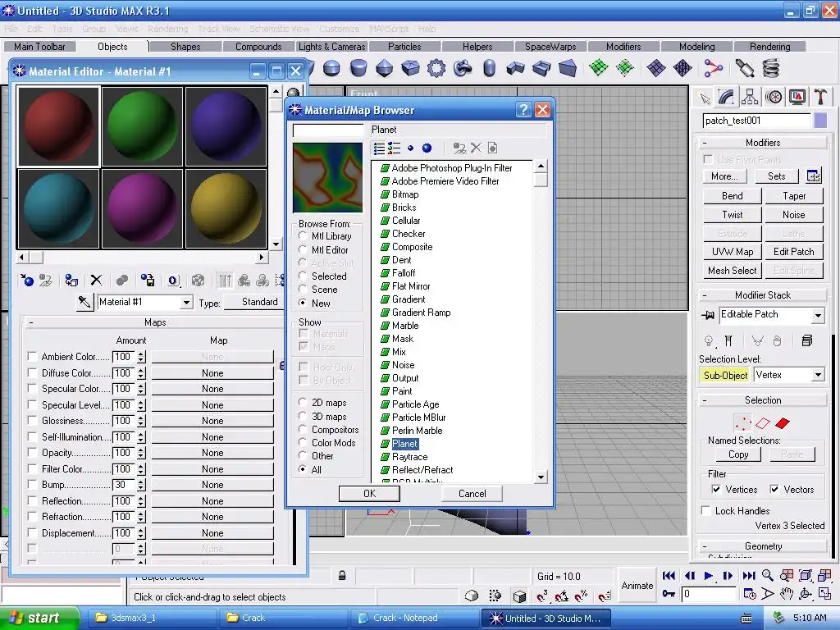
Task: Play the animation
Action: (x=708, y=576)
